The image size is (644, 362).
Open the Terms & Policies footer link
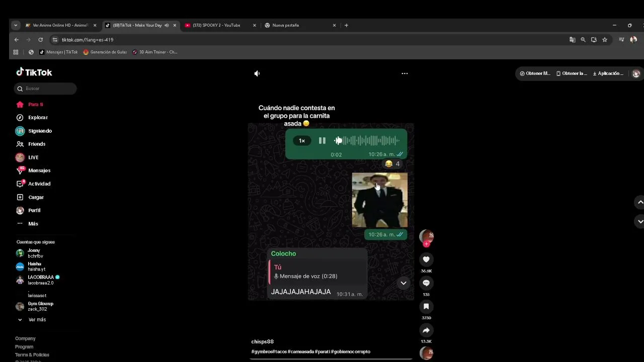point(32,355)
